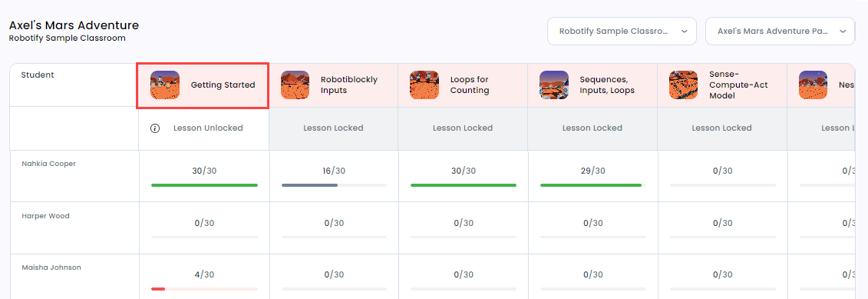This screenshot has width=868, height=299.
Task: Click the Sense-Compute-Act Model lesson icon
Action: pos(683,85)
